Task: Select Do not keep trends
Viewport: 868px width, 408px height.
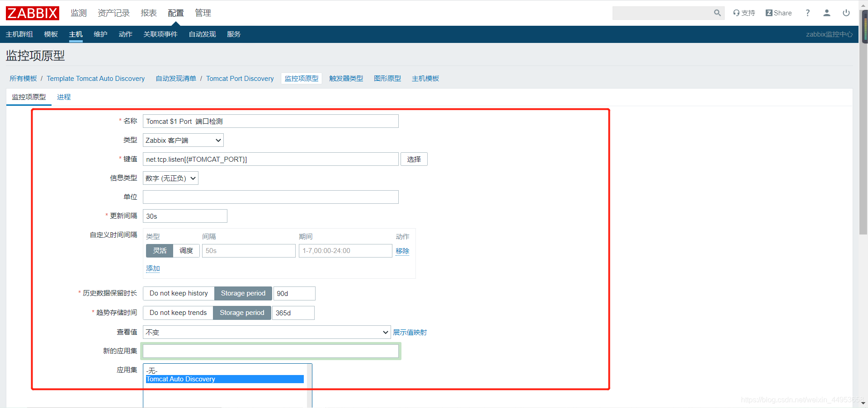Action: point(178,313)
